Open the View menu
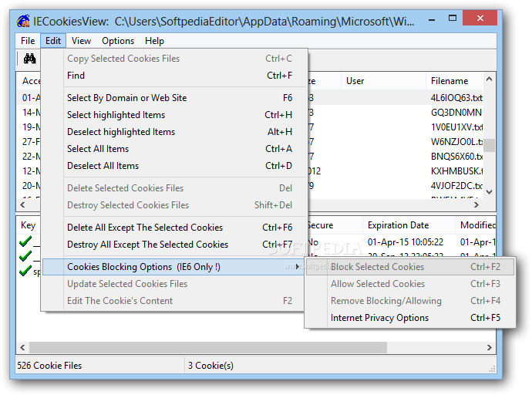Image resolution: width=532 pixels, height=395 pixels. coord(81,41)
